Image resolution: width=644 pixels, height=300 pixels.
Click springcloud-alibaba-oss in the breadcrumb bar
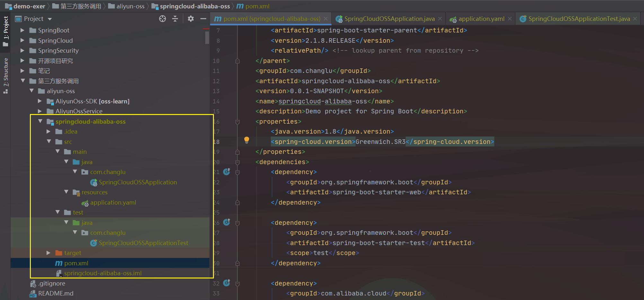pyautogui.click(x=191, y=6)
